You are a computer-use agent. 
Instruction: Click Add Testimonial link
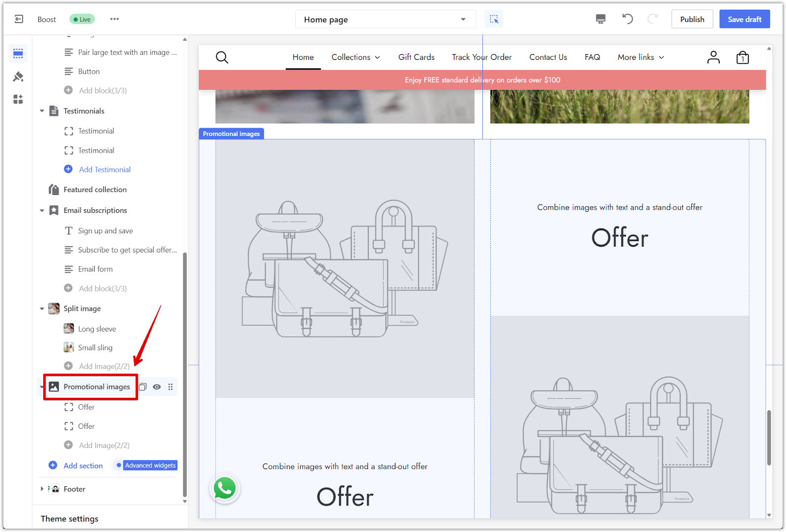pyautogui.click(x=105, y=169)
